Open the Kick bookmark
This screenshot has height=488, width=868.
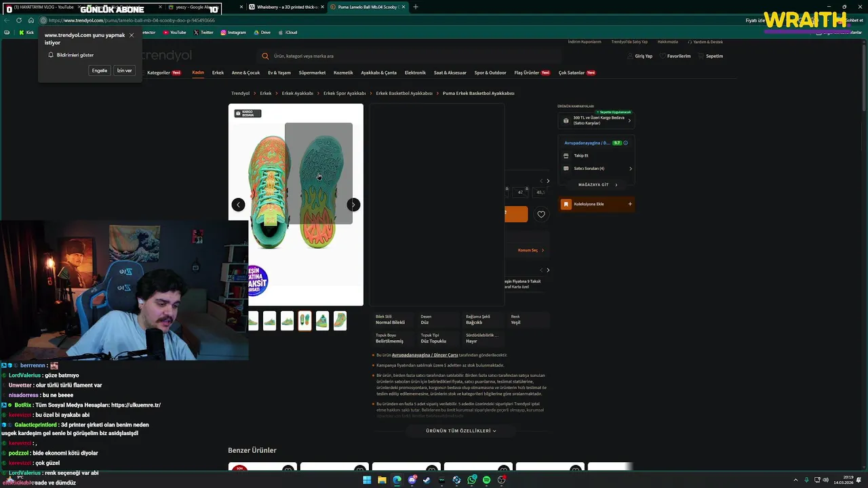click(x=26, y=33)
